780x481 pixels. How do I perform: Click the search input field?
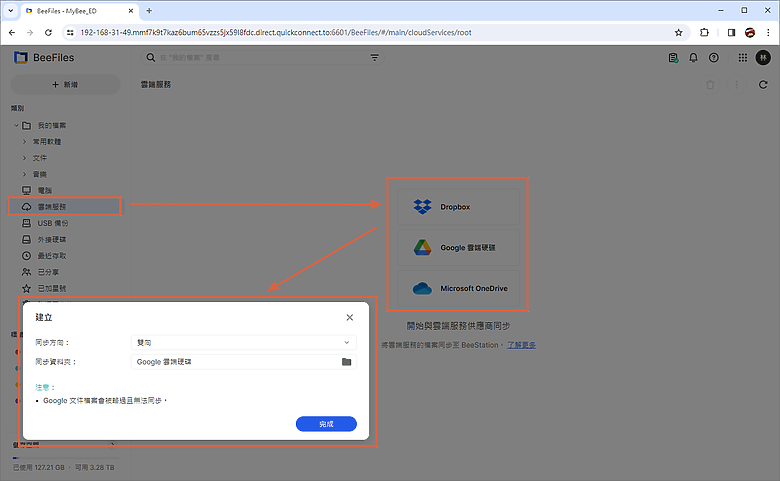[x=263, y=58]
